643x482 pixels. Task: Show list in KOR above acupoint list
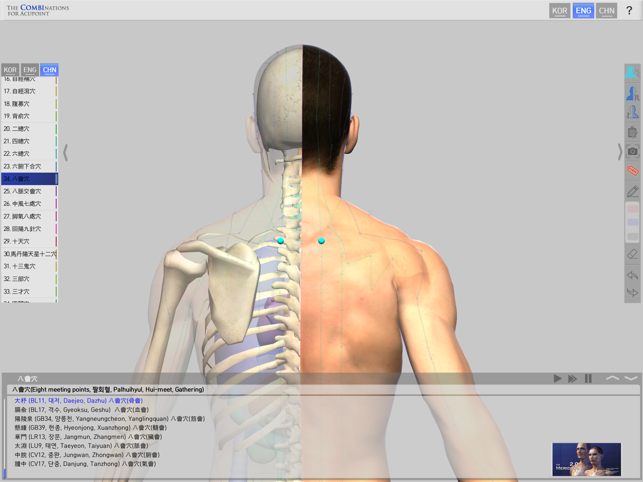coord(10,70)
